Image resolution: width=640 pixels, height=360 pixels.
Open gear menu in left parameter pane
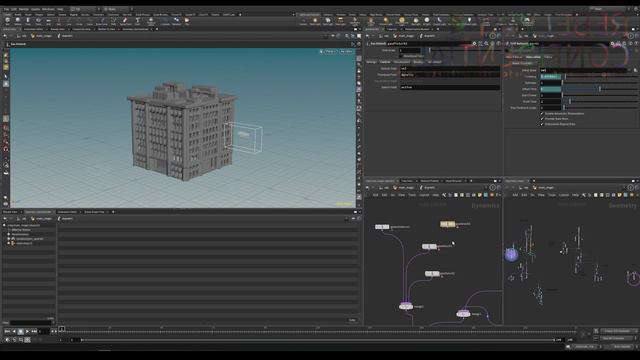[x=474, y=43]
